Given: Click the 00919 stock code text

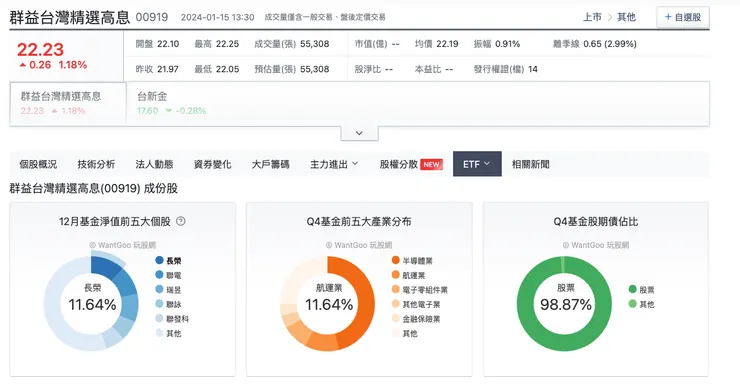Looking at the screenshot, I should [151, 17].
